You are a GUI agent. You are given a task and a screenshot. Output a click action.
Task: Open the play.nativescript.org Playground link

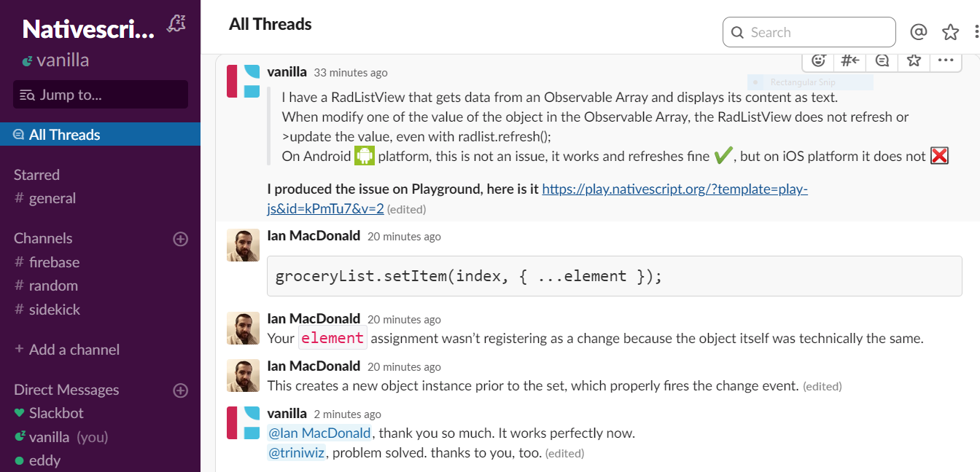674,188
